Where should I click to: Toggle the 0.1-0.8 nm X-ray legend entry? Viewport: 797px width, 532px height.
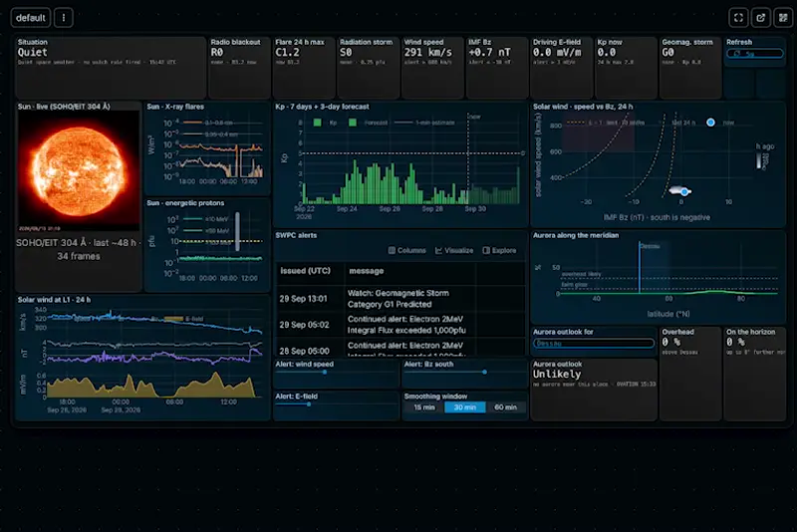pos(208,123)
